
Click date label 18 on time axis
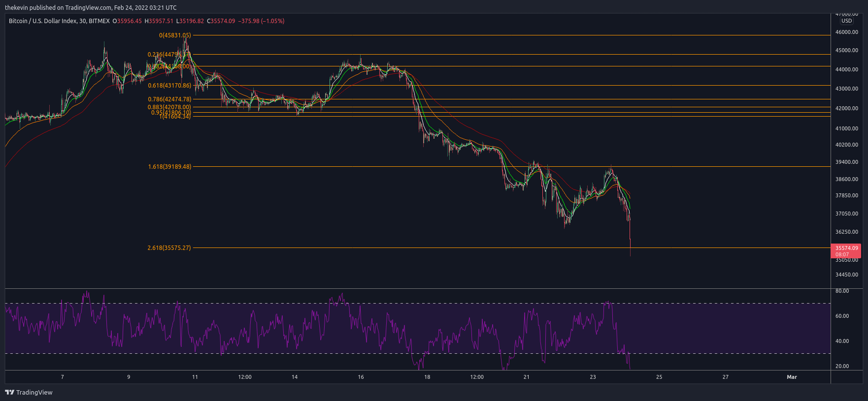click(427, 377)
